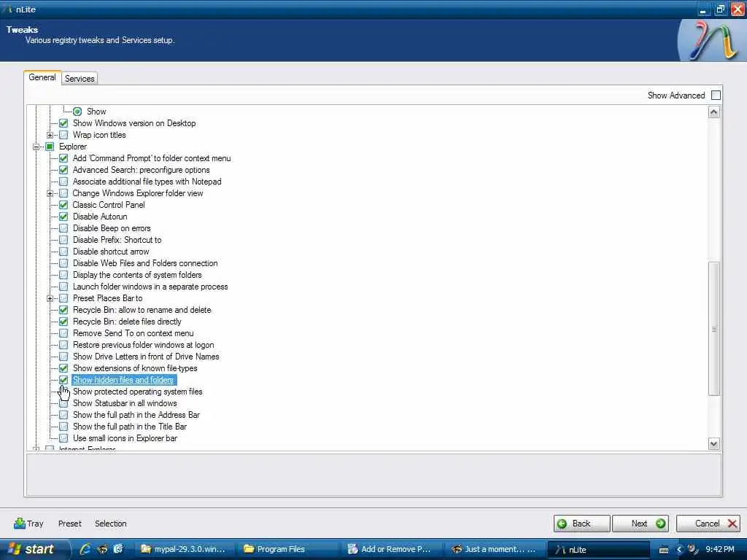The height and width of the screenshot is (560, 747).
Task: Click the tray expand arrow icon
Action: tap(679, 550)
